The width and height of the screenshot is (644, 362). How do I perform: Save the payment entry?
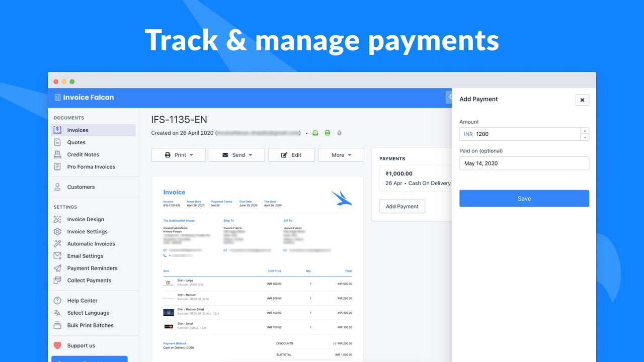point(524,198)
